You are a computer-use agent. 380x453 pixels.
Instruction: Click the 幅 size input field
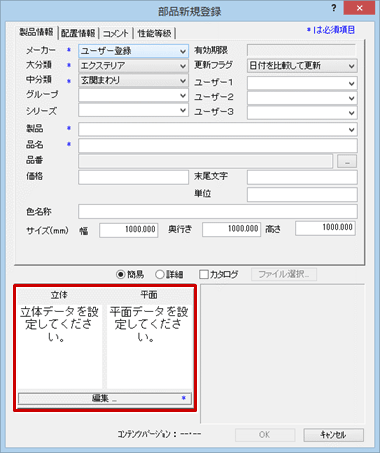pyautogui.click(x=129, y=230)
